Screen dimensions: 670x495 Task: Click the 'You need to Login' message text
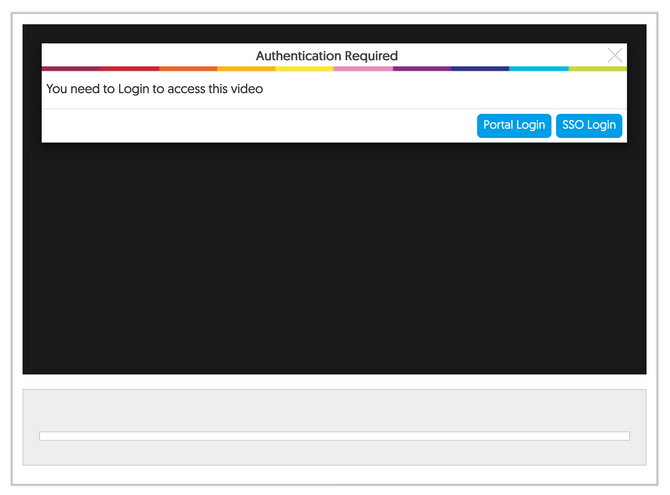[155, 89]
